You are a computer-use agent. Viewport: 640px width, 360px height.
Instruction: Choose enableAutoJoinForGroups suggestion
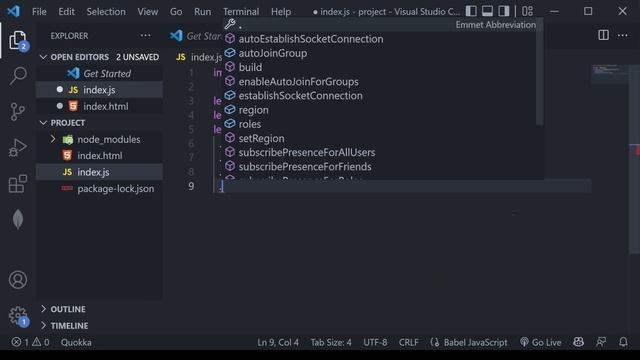(380, 82)
